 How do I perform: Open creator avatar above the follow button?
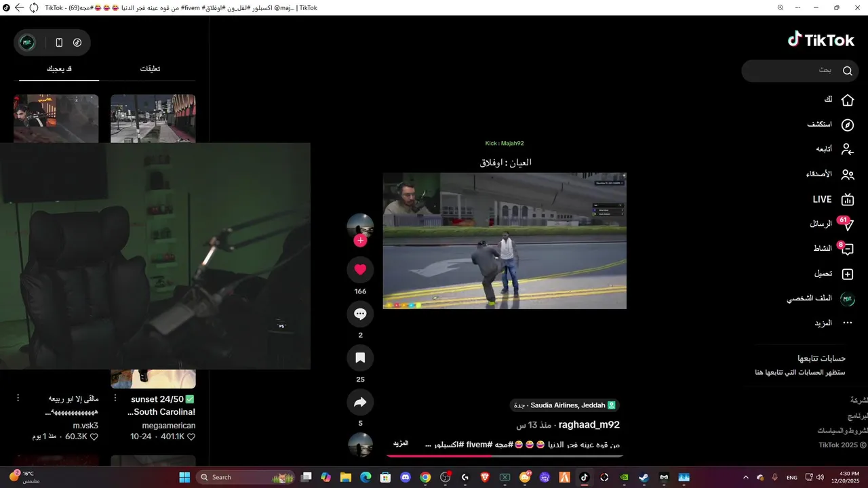tap(360, 226)
